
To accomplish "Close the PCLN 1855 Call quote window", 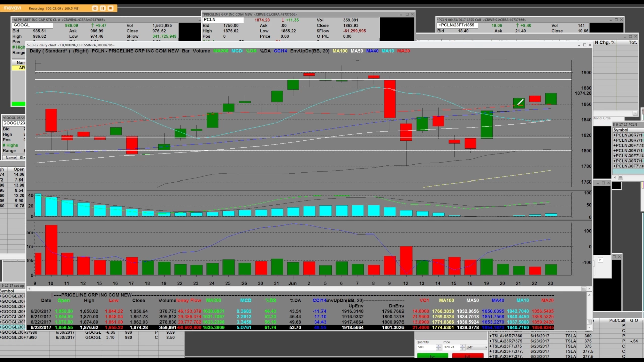I will 622,19.
